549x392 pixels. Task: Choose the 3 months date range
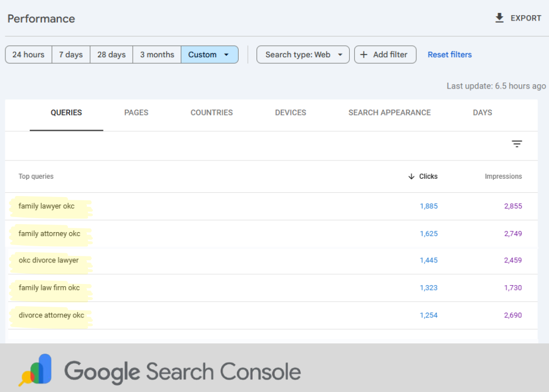tap(157, 55)
